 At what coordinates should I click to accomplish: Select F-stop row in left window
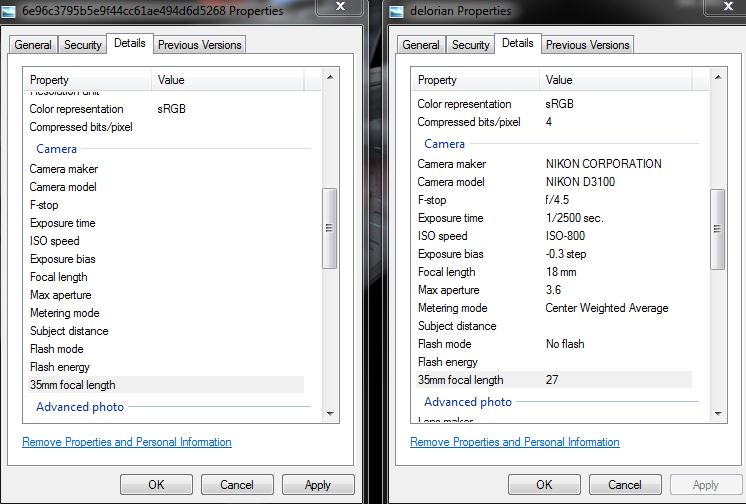pos(166,205)
